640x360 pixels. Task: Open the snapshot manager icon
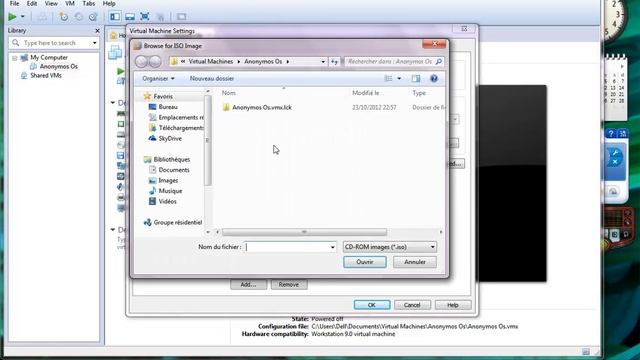tap(93, 17)
